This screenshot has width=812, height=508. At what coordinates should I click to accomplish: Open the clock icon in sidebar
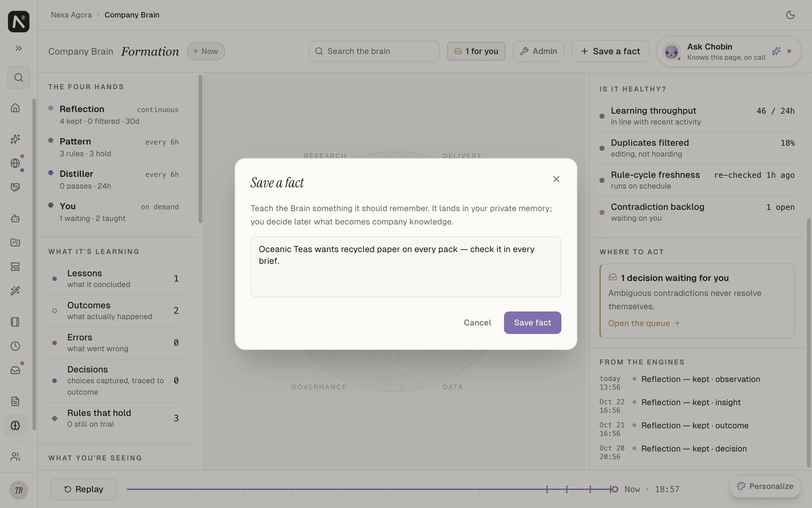(x=15, y=346)
